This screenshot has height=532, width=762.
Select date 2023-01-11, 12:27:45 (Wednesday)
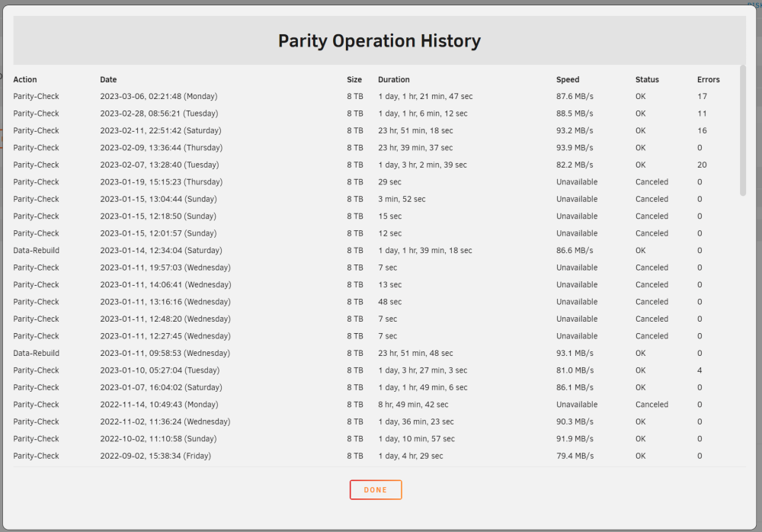point(165,336)
